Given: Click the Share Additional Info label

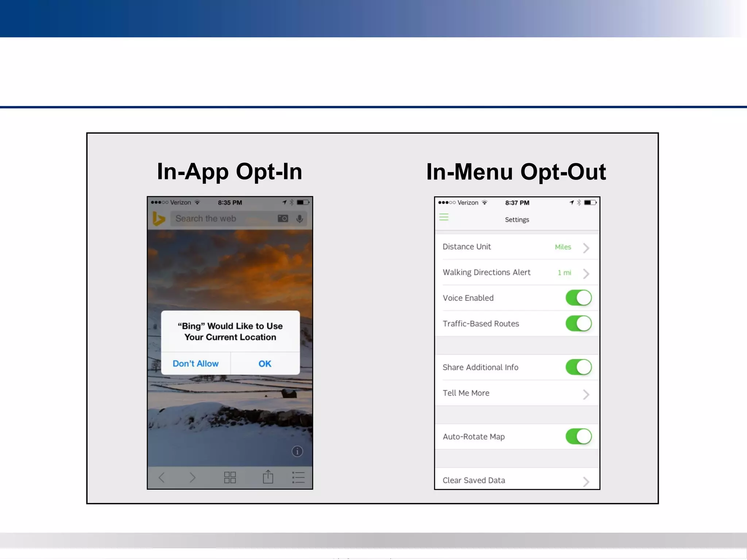Looking at the screenshot, I should [x=480, y=367].
